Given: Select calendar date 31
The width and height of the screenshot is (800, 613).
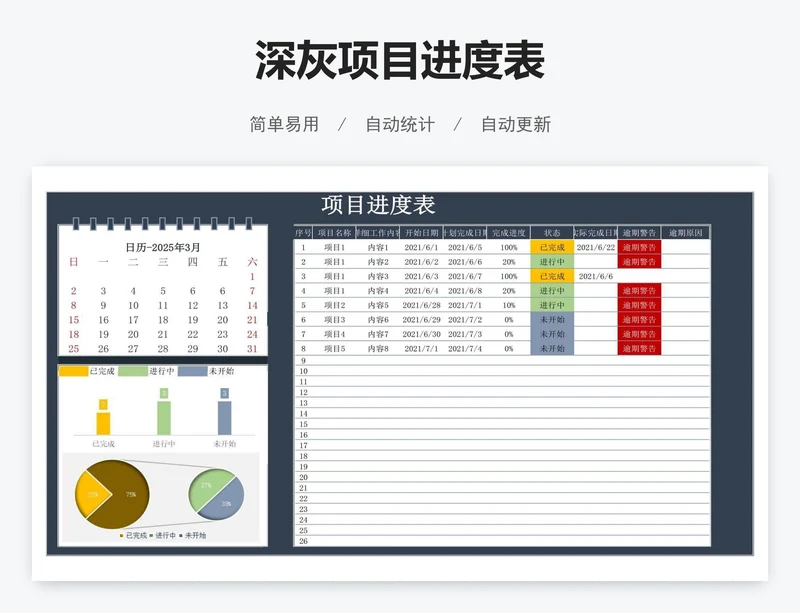Looking at the screenshot, I should (x=252, y=349).
